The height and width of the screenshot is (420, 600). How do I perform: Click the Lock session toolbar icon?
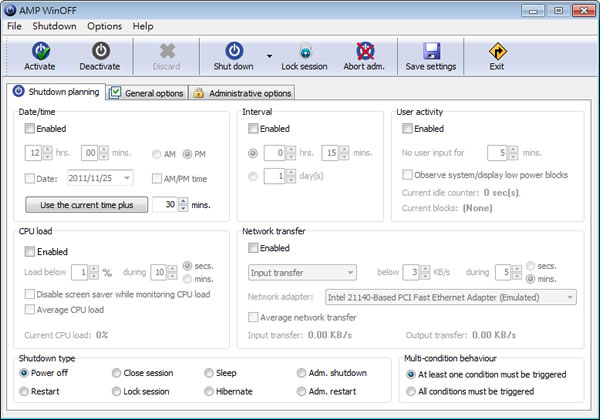[304, 51]
